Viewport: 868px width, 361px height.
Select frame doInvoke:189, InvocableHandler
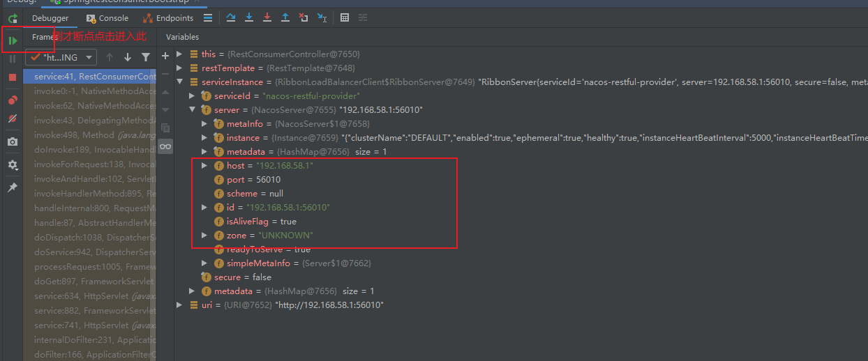89,150
